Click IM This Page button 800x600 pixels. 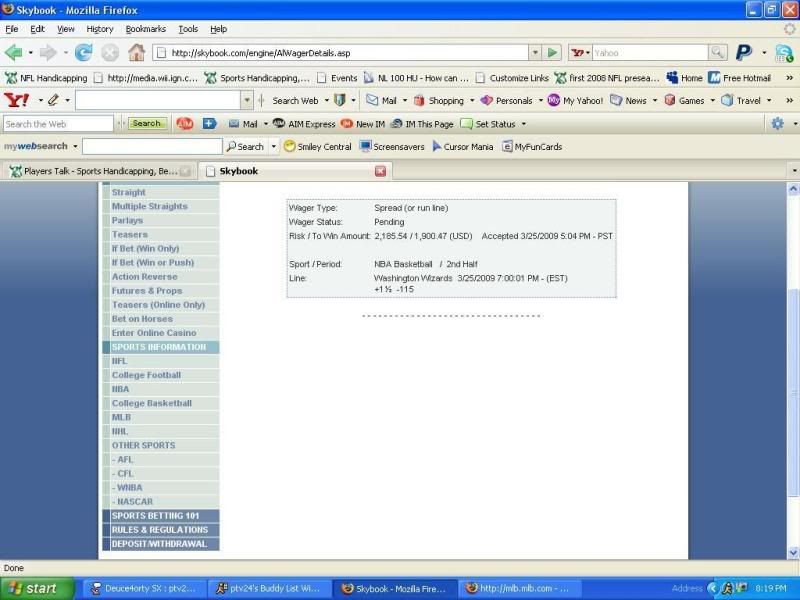422,124
